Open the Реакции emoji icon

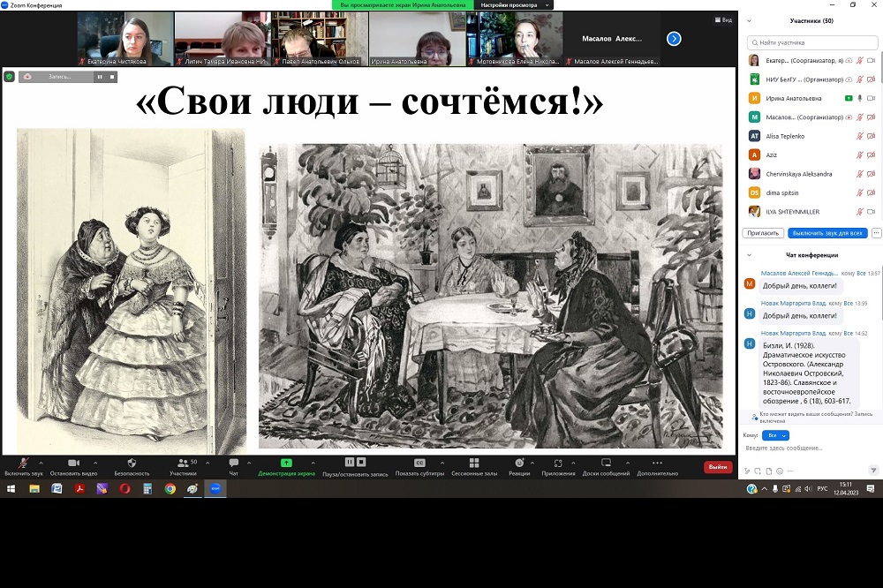click(519, 464)
